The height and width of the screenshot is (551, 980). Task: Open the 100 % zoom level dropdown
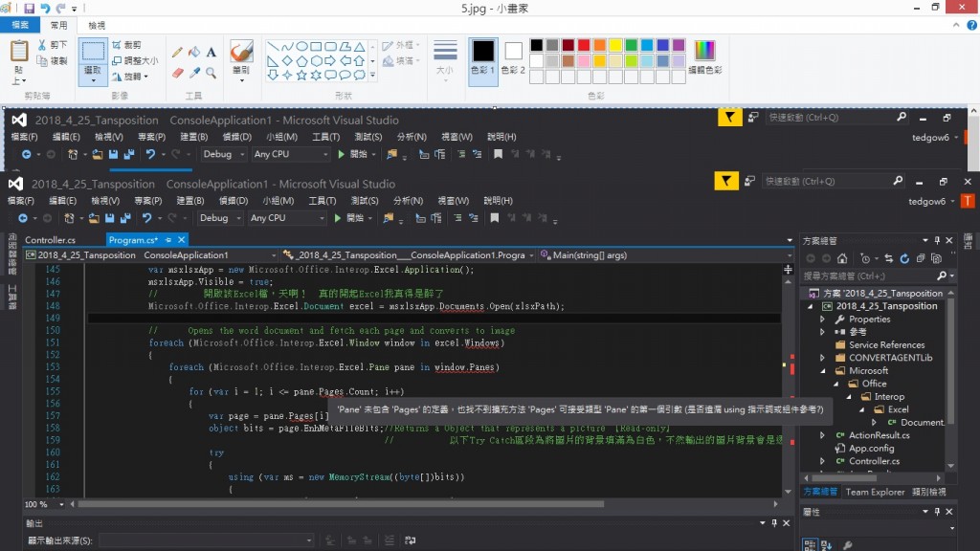coord(44,504)
